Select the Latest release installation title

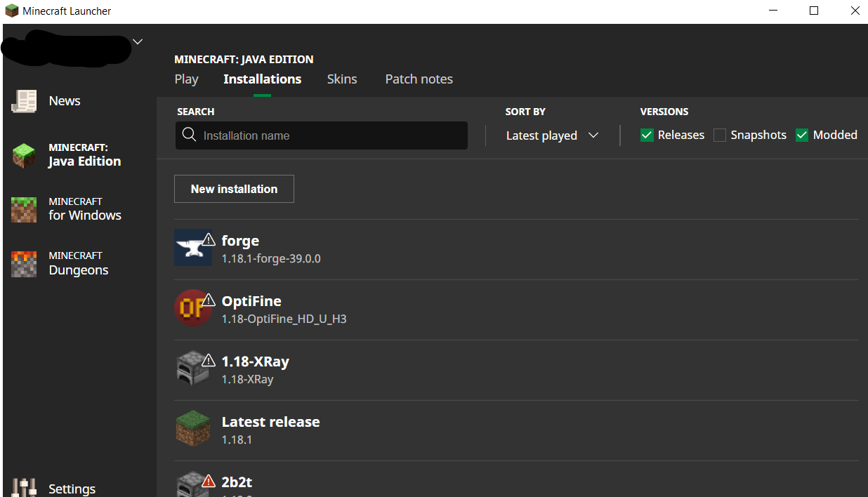[x=271, y=422]
